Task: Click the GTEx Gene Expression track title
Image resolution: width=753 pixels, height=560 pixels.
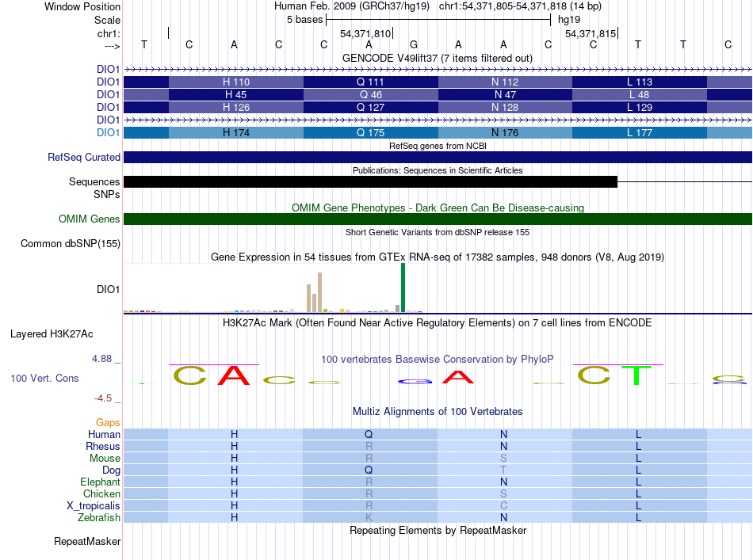Action: [x=438, y=257]
